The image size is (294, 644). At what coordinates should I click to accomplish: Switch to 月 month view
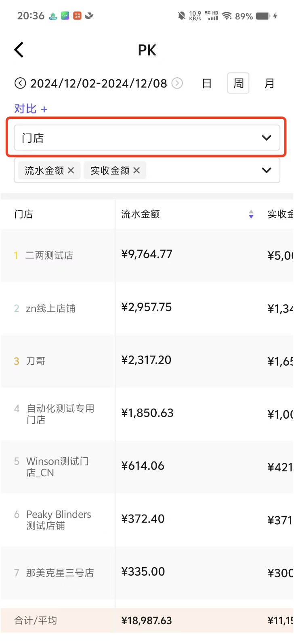coord(269,83)
